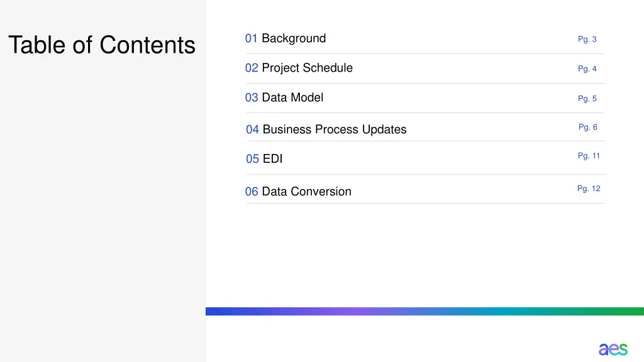Jump to the Pg. 11 reference
This screenshot has width=644, height=362.
pos(589,156)
